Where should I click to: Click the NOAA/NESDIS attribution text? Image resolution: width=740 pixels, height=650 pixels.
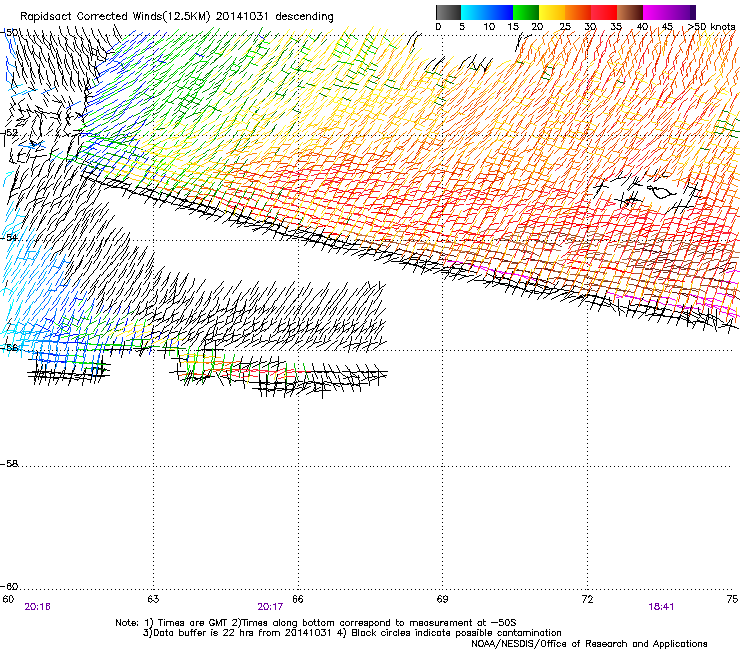coord(589,643)
